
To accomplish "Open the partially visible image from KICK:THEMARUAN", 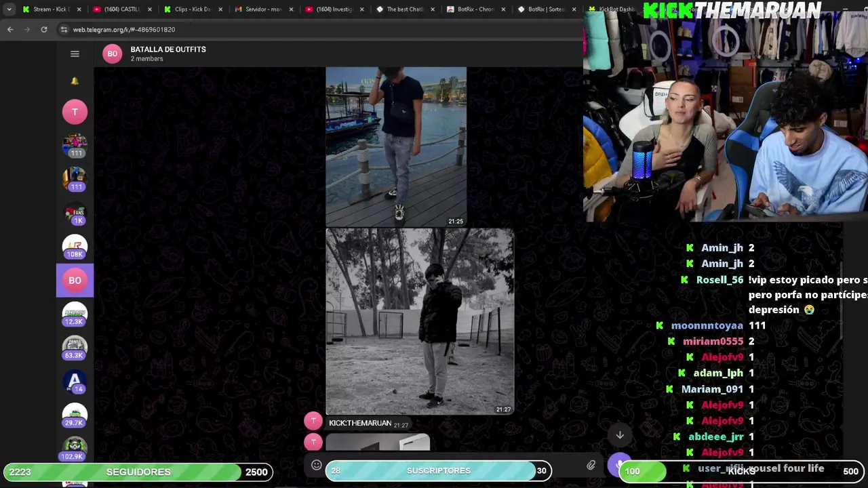I will [378, 443].
